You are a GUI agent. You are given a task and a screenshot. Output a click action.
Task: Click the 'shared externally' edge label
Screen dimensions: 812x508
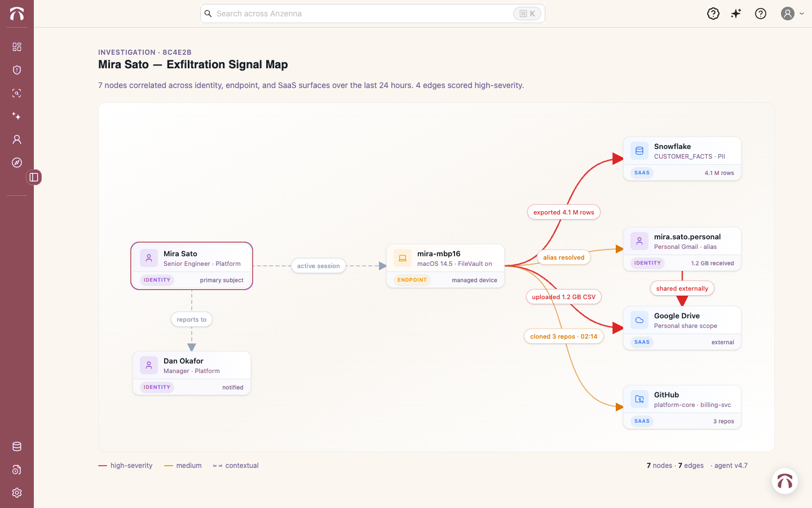(x=682, y=288)
